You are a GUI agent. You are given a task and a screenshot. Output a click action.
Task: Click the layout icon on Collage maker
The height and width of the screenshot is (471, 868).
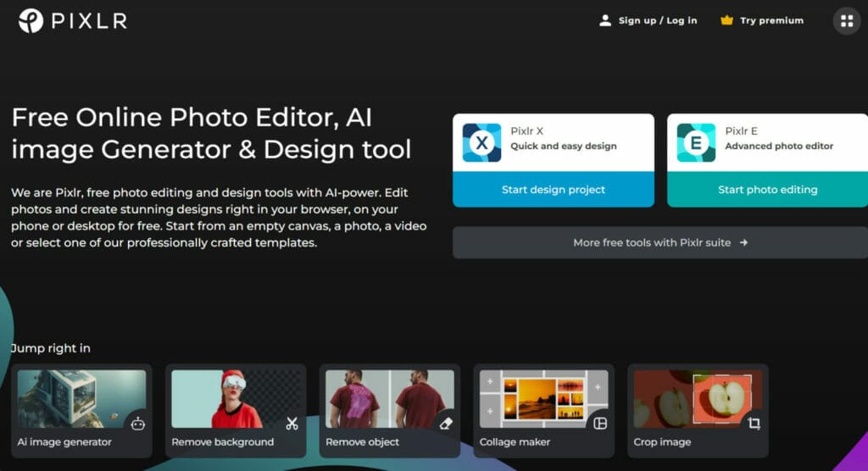600,424
